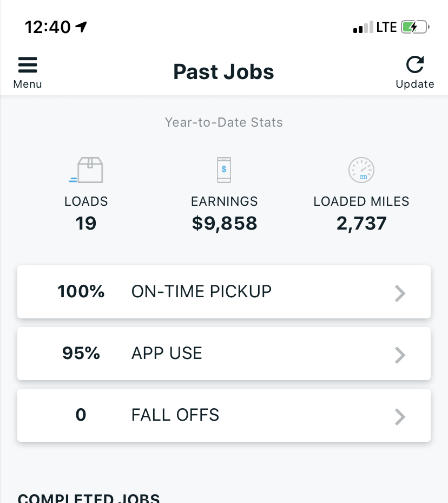The width and height of the screenshot is (448, 503).
Task: Tap the Loaded Miles speedometer icon
Action: tap(361, 170)
